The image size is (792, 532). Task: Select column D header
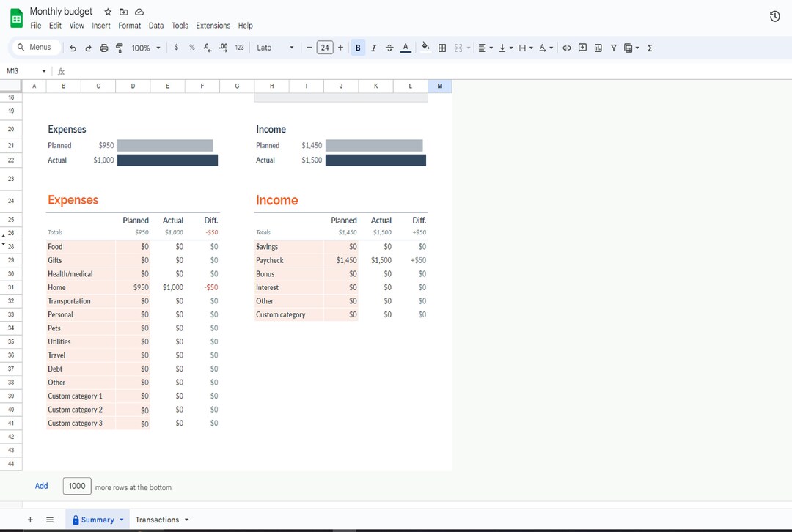tap(133, 86)
